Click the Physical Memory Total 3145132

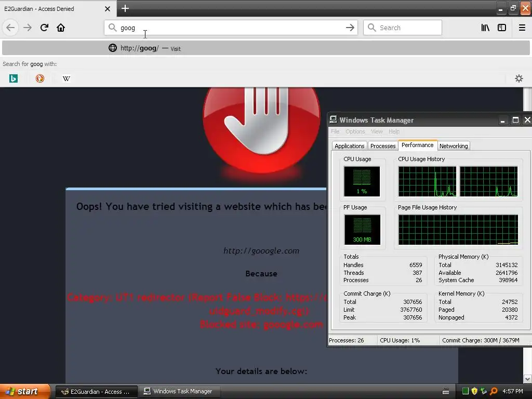tap(507, 265)
